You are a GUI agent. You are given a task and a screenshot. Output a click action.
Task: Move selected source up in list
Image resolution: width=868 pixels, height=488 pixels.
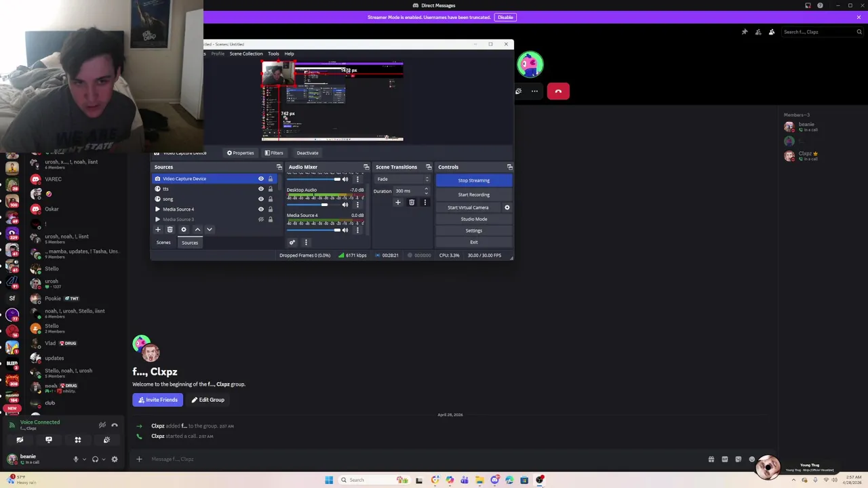tap(197, 230)
